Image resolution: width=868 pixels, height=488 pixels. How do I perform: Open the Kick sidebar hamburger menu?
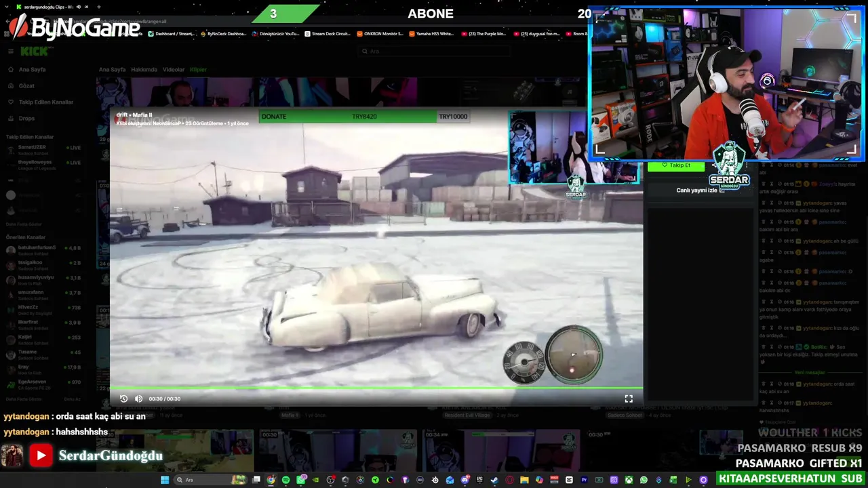click(11, 52)
